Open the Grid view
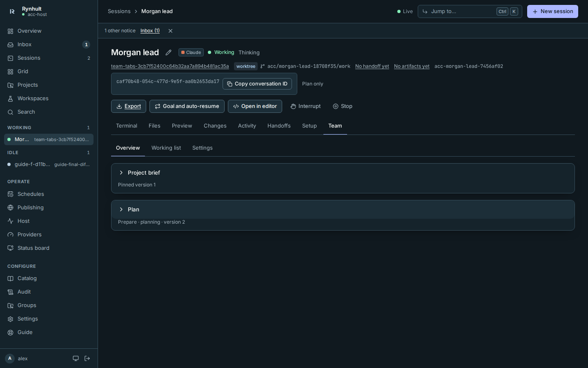This screenshot has width=588, height=368. 49,72
